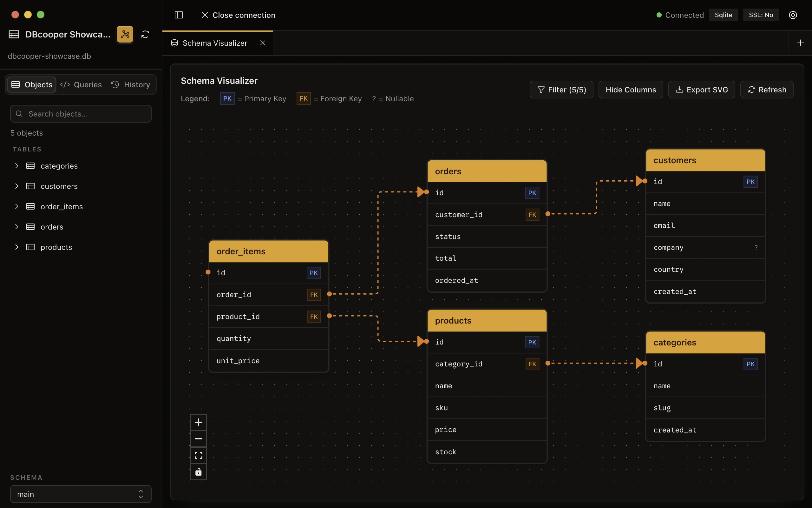Focus the Search objects field

pos(81,114)
